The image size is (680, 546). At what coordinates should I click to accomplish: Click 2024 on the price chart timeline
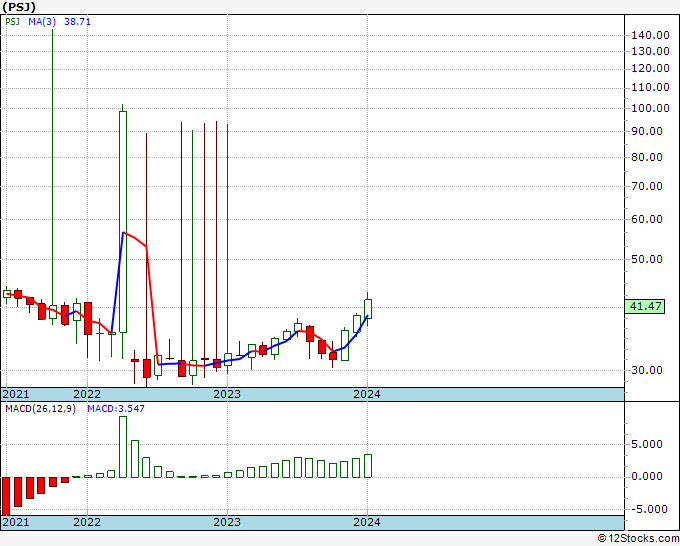click(367, 394)
